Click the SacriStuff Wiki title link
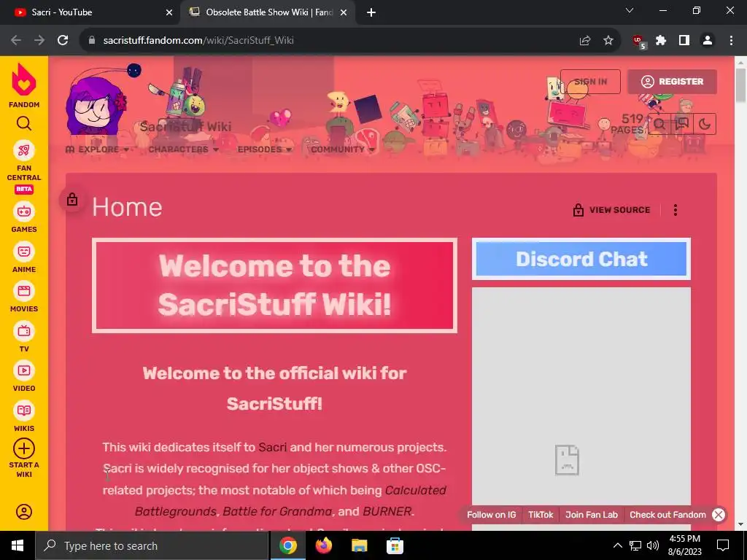The height and width of the screenshot is (560, 747). click(185, 127)
